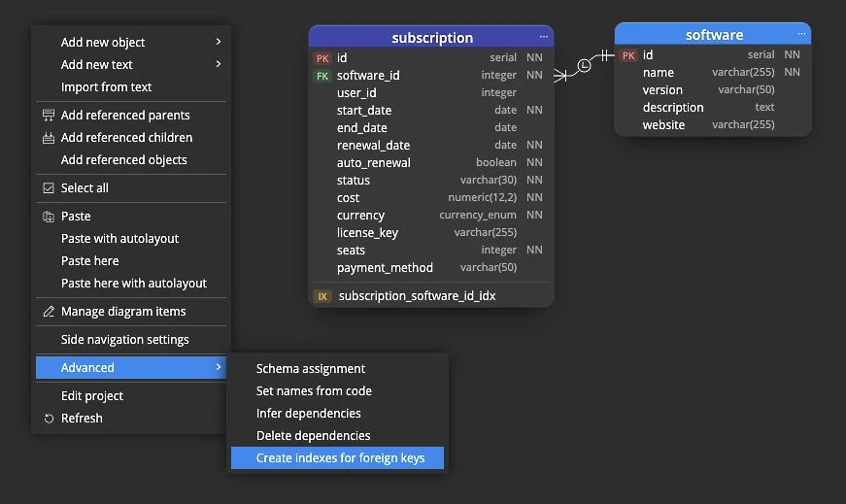Click the Add referenced children icon
Viewport: 846px width, 504px height.
coord(49,138)
